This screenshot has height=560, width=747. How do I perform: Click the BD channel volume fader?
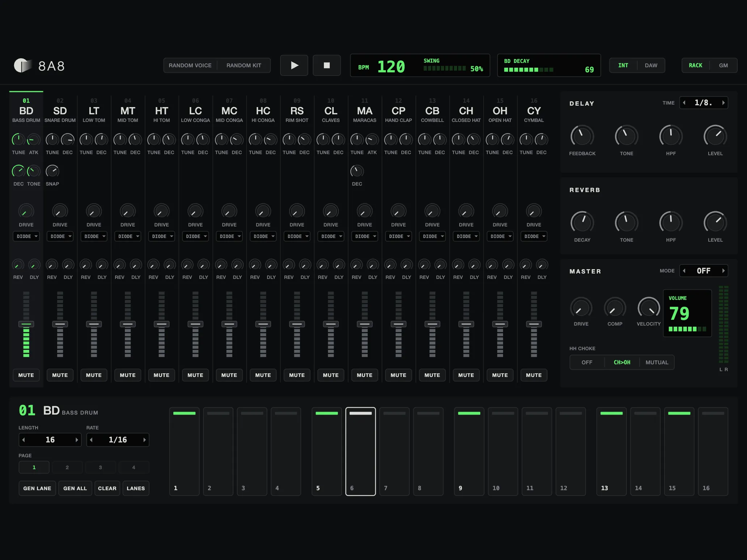click(x=26, y=324)
